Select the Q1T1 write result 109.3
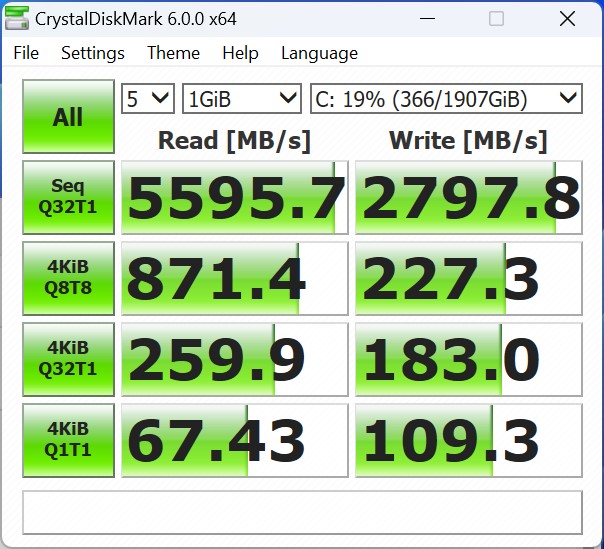 (x=468, y=440)
